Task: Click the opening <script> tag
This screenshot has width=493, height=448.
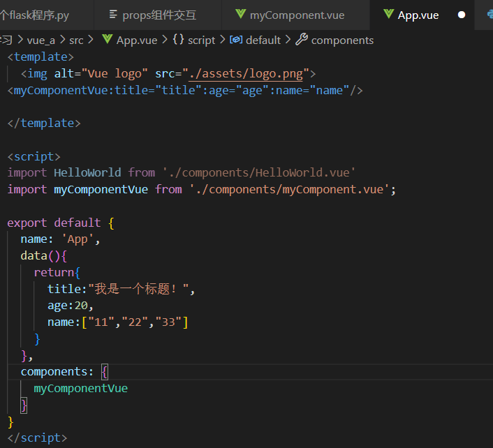Action: coord(34,156)
